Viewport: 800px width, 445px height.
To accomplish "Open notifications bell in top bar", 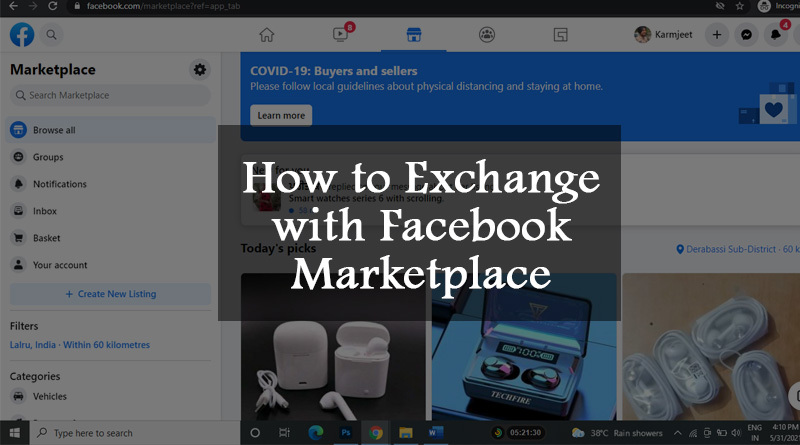I will pyautogui.click(x=776, y=35).
